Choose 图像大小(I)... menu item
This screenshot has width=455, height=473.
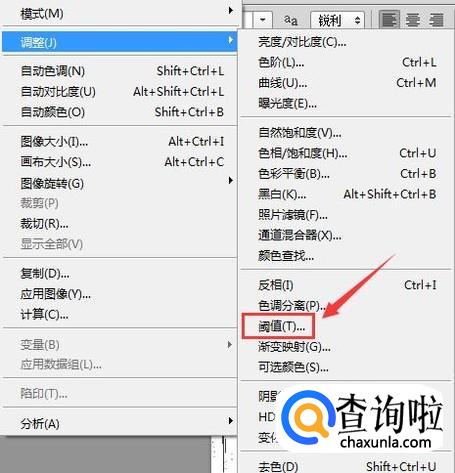pyautogui.click(x=120, y=142)
